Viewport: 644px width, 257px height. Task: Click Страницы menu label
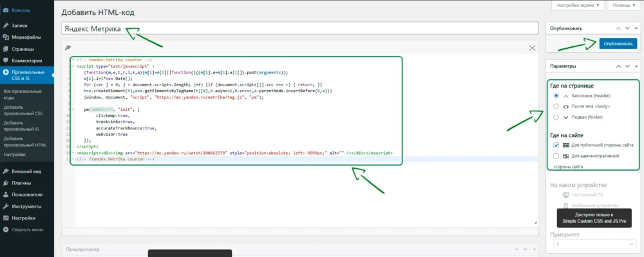(23, 49)
